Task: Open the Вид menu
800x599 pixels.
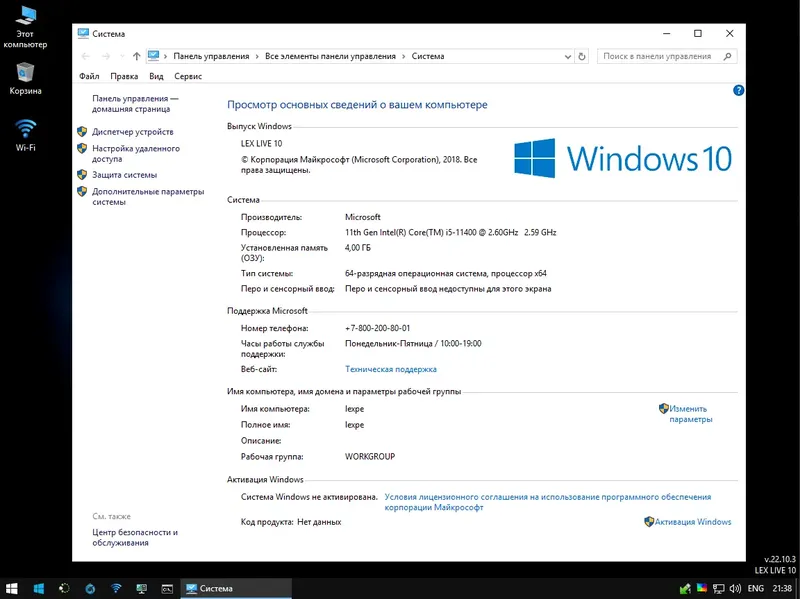Action: pyautogui.click(x=156, y=76)
